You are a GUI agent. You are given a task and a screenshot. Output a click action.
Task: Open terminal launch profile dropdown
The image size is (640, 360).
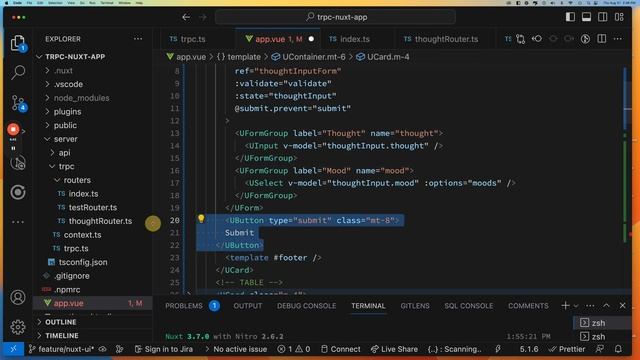click(576, 306)
